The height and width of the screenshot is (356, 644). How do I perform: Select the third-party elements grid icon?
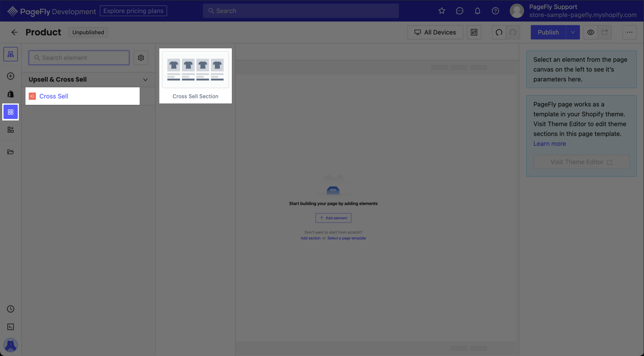point(11,112)
